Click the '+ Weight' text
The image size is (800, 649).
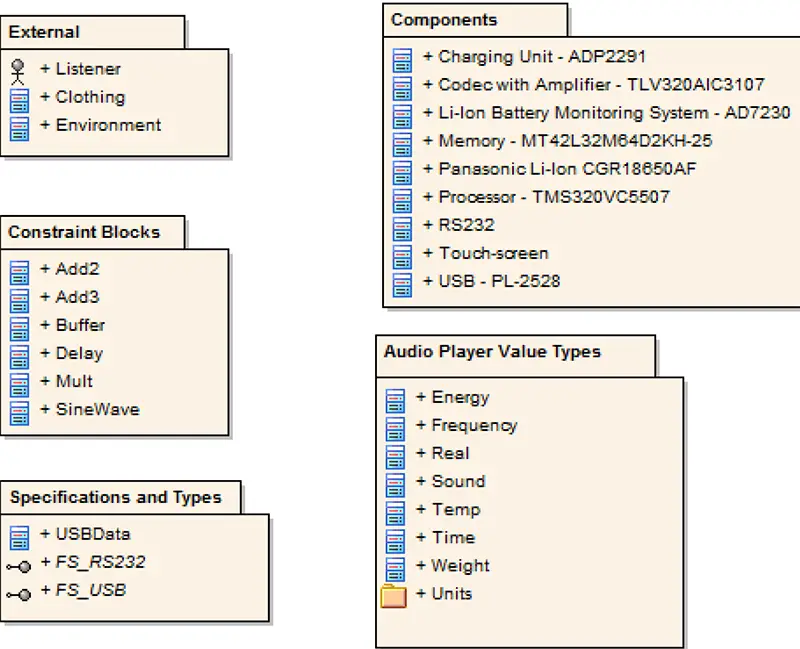point(453,566)
